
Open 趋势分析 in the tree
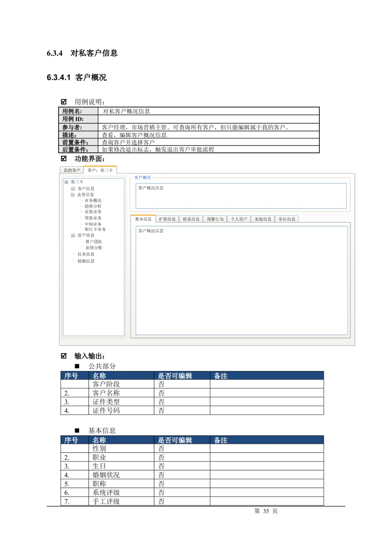coord(93,206)
